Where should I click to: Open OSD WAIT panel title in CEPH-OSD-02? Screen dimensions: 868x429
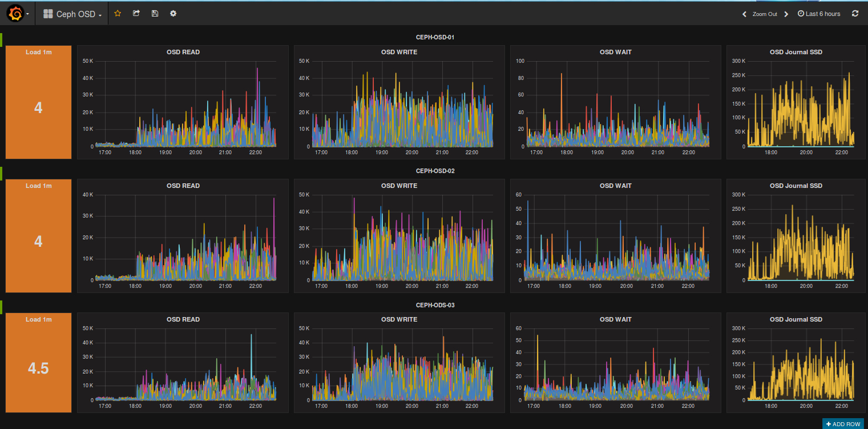615,186
